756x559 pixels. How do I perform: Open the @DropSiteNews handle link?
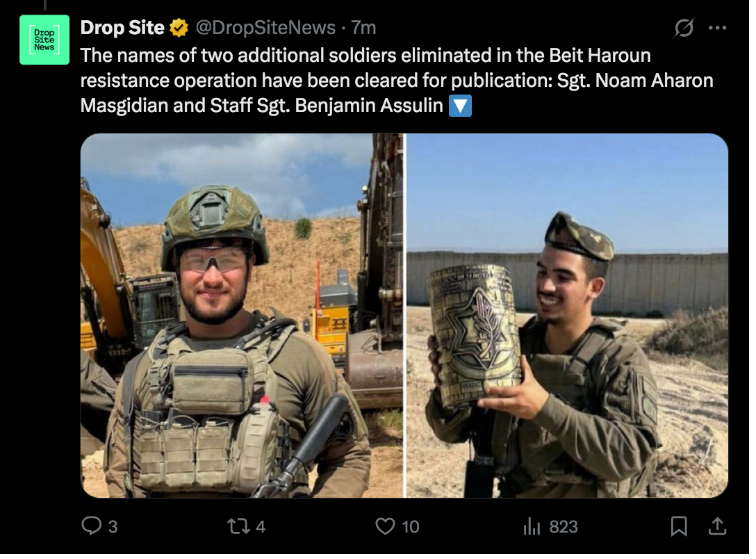tap(265, 28)
